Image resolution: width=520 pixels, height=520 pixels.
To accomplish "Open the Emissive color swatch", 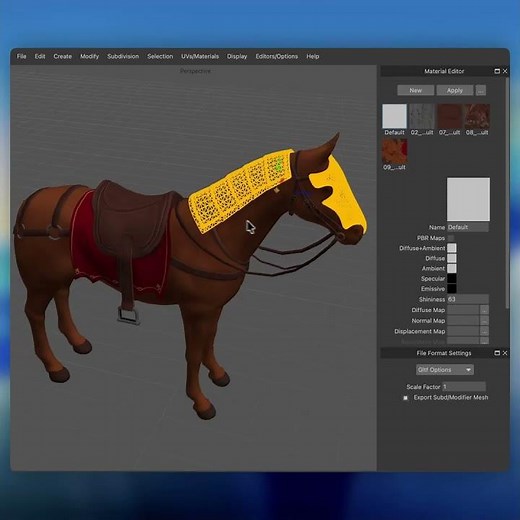I will pyautogui.click(x=452, y=289).
